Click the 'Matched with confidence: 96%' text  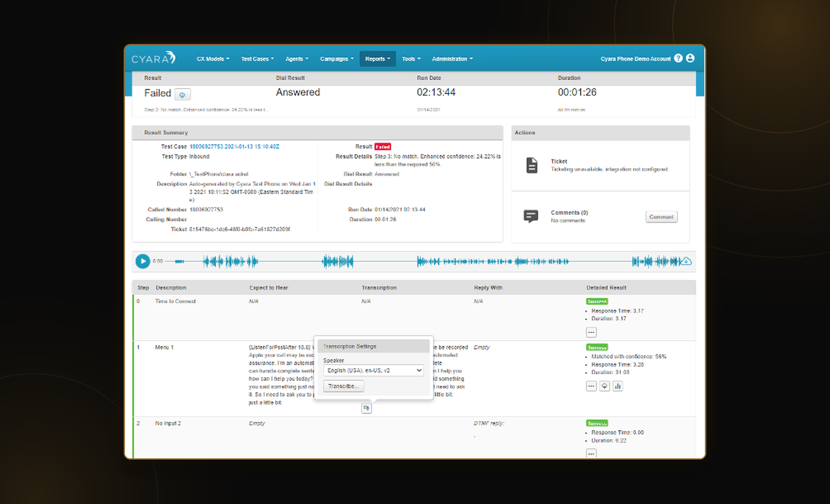(x=629, y=356)
